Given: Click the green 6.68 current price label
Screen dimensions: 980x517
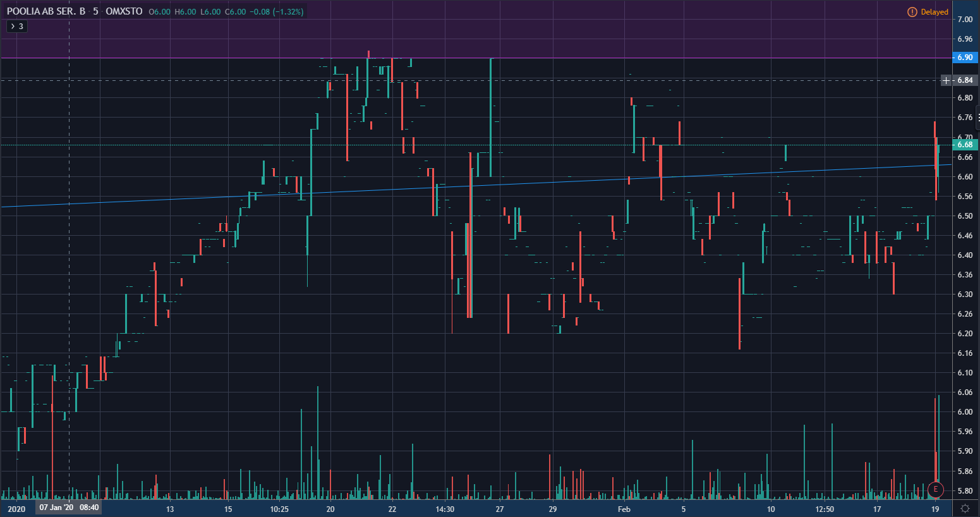Looking at the screenshot, I should [x=965, y=145].
